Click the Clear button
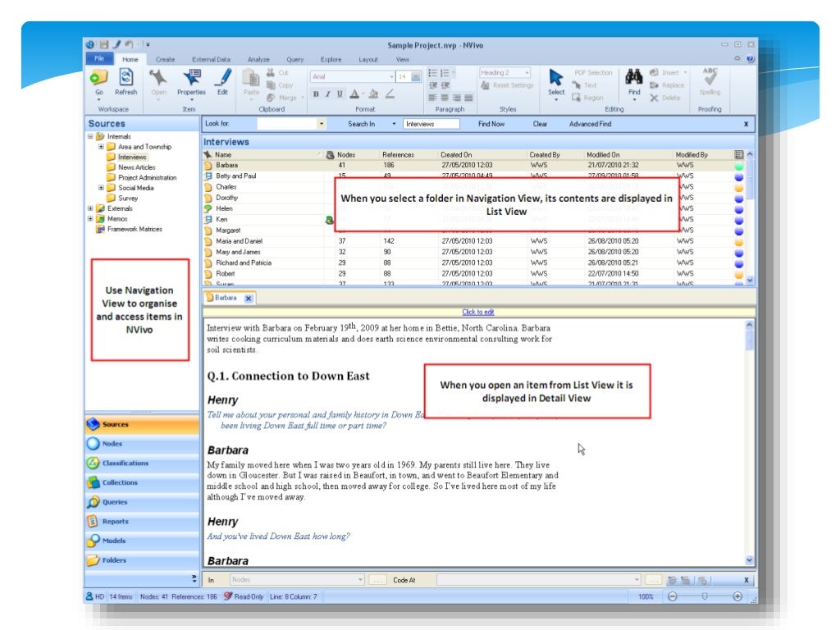Screen dimensions: 840x630 (x=540, y=124)
